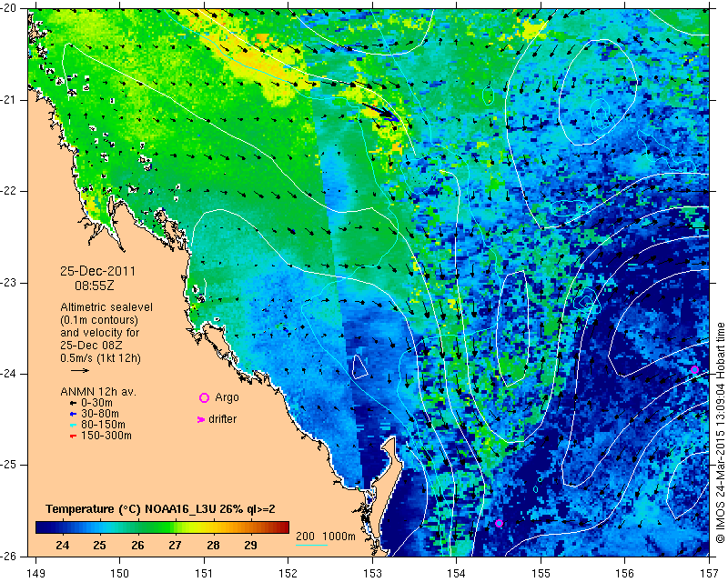Click the "Altimetric sealevel" text line
Screen dimensions: 728x582
click(x=106, y=307)
